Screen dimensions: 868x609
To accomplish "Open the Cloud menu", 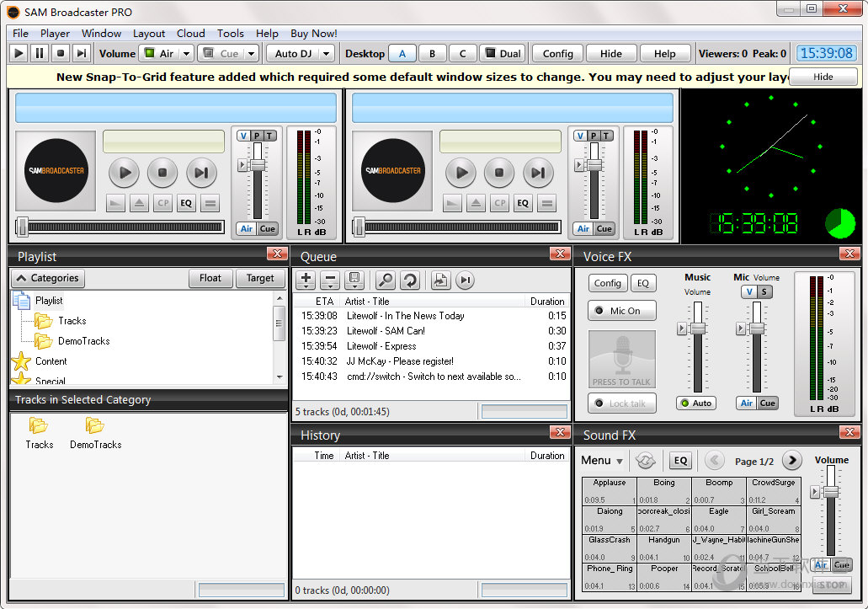I will coord(191,34).
